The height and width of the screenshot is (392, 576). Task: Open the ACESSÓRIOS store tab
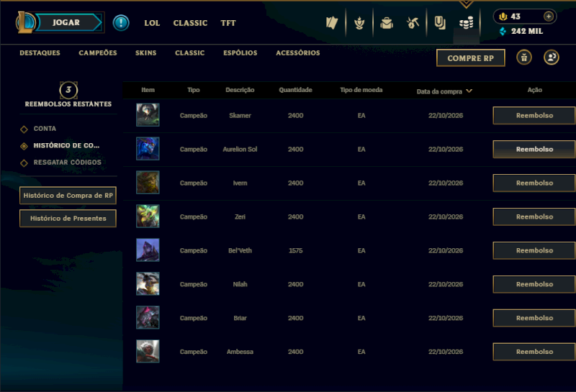point(298,53)
